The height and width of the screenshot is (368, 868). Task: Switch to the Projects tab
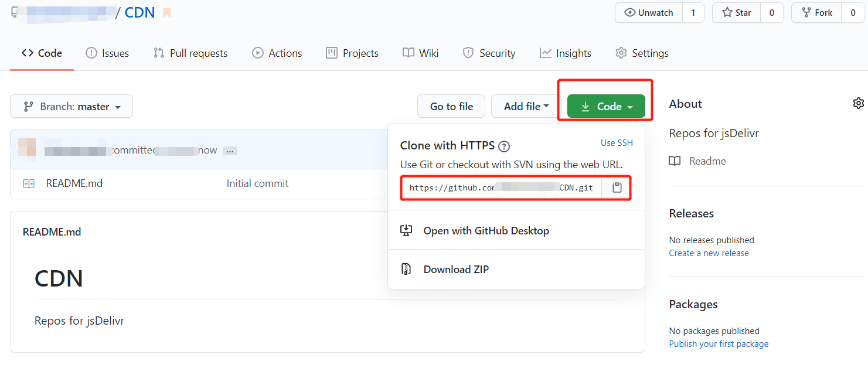[x=352, y=53]
